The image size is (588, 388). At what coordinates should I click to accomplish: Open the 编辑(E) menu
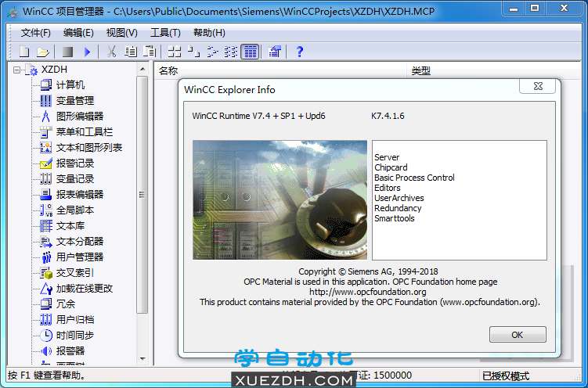[78, 33]
